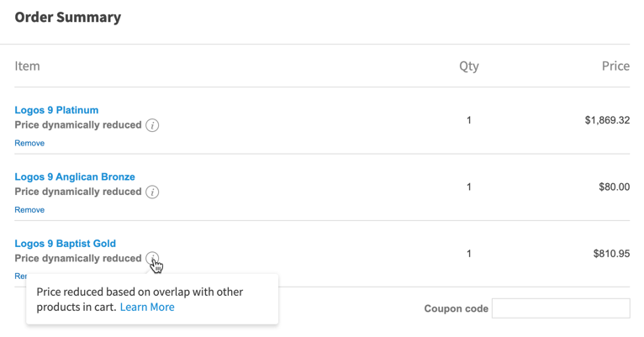Viewport: 644px width, 337px height.
Task: Remove Logos 9 Anglican Bronze from order
Action: click(x=29, y=209)
